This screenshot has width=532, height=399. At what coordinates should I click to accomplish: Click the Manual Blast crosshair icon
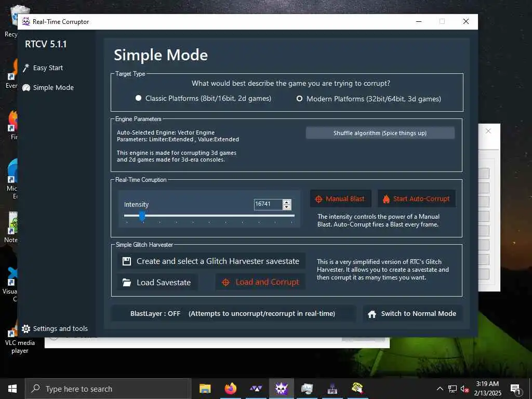pos(318,199)
